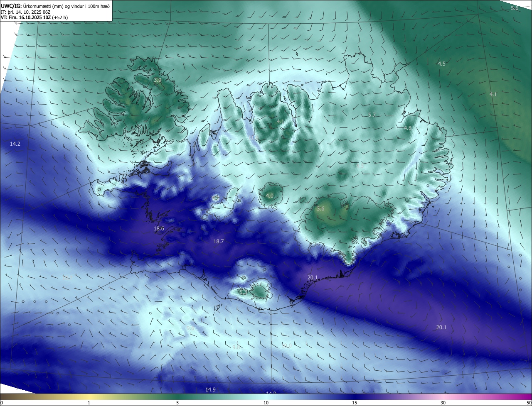Screen dimensions: 532x406
Task: Click the valid time line 'VT: Fim. 16.10.2025 10Z'
Action: [x=27, y=17]
